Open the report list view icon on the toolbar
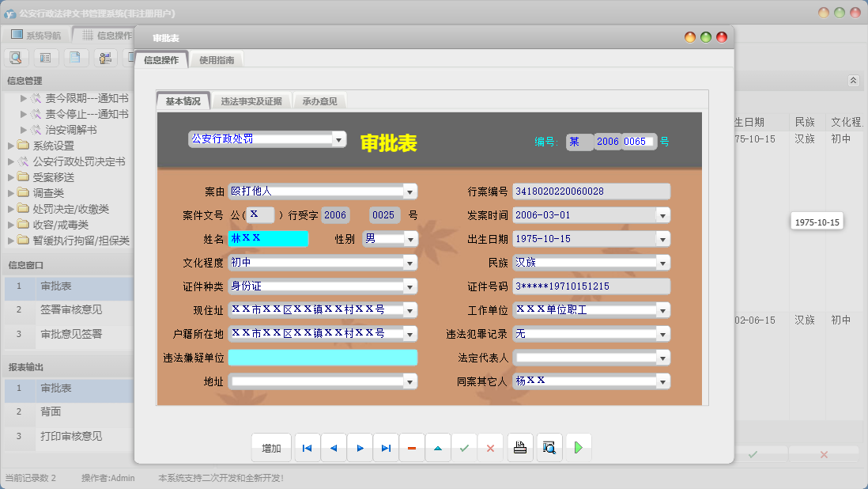868x489 pixels. click(46, 57)
